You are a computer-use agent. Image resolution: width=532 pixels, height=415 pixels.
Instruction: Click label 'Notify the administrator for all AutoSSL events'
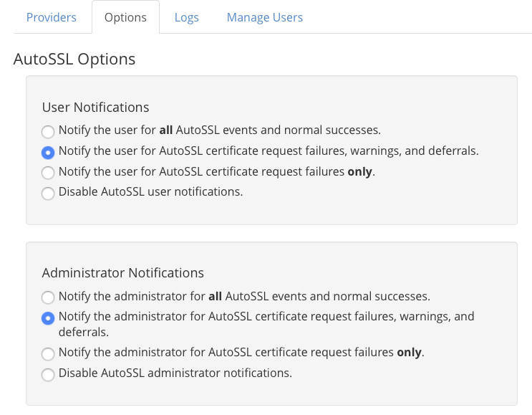(x=243, y=295)
